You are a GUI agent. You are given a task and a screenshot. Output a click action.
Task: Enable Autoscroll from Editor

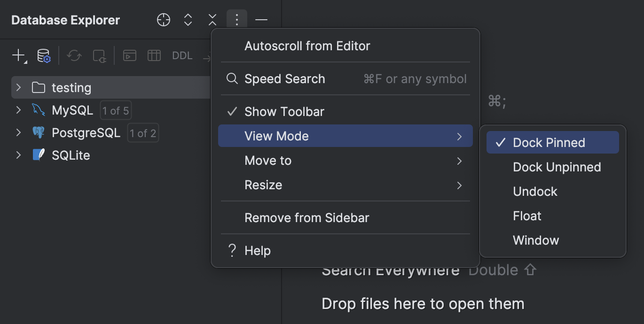pyautogui.click(x=307, y=46)
